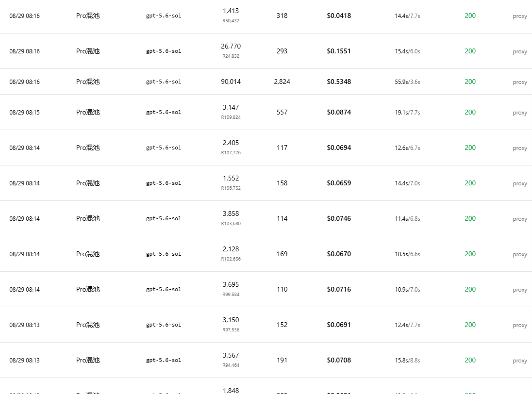Select the 08/29 08:15 timestamp
The image size is (532, 394).
coord(24,112)
